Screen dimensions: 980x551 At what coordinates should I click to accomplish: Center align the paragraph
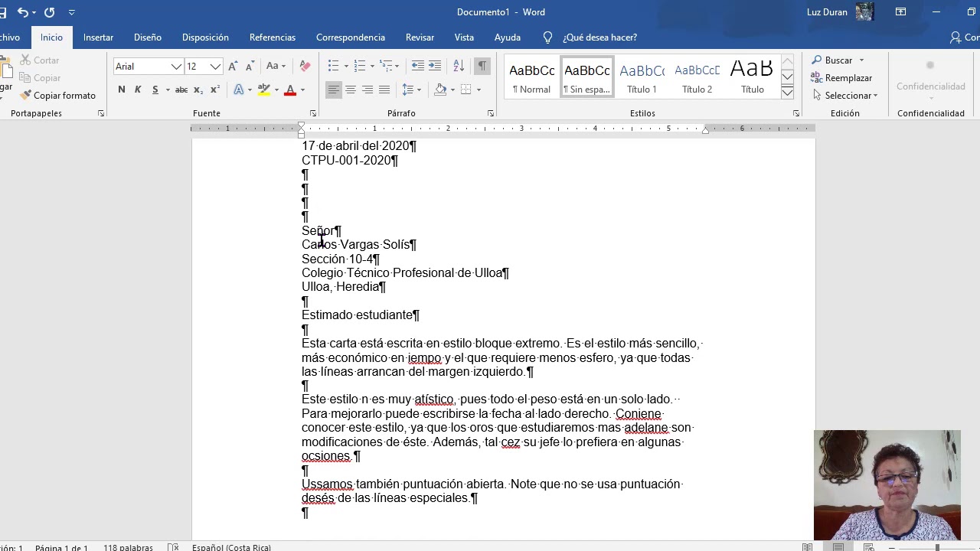tap(351, 90)
